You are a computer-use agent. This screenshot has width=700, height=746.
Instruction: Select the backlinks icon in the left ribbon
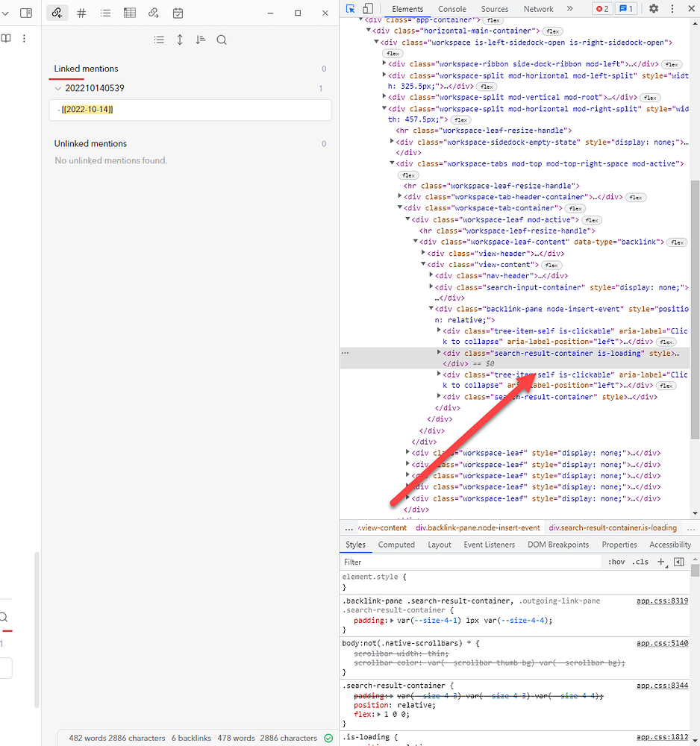tap(57, 13)
